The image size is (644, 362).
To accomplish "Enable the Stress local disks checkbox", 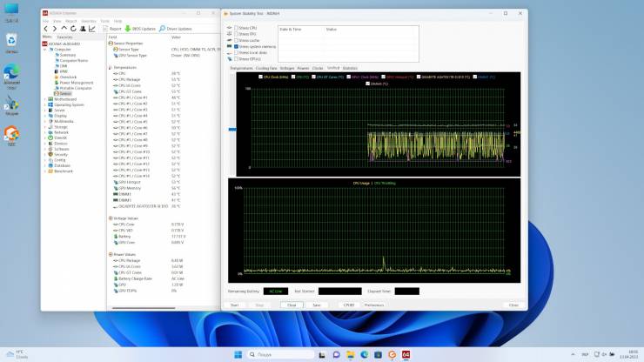I will (x=236, y=52).
